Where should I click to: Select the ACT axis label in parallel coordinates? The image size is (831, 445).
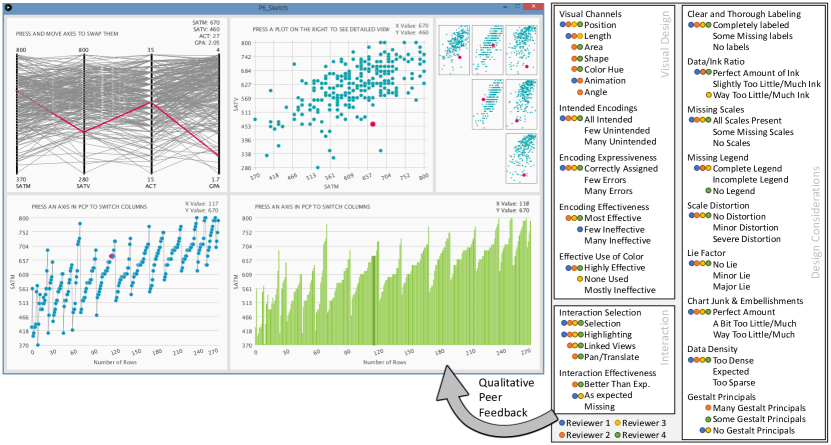(152, 187)
